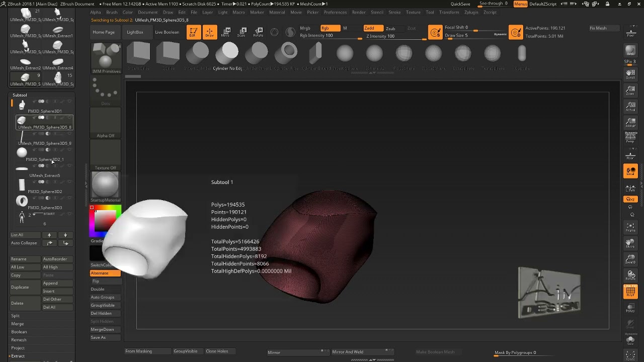This screenshot has width=644, height=362.
Task: Adjust the Z Intensity slider
Action: [394, 36]
